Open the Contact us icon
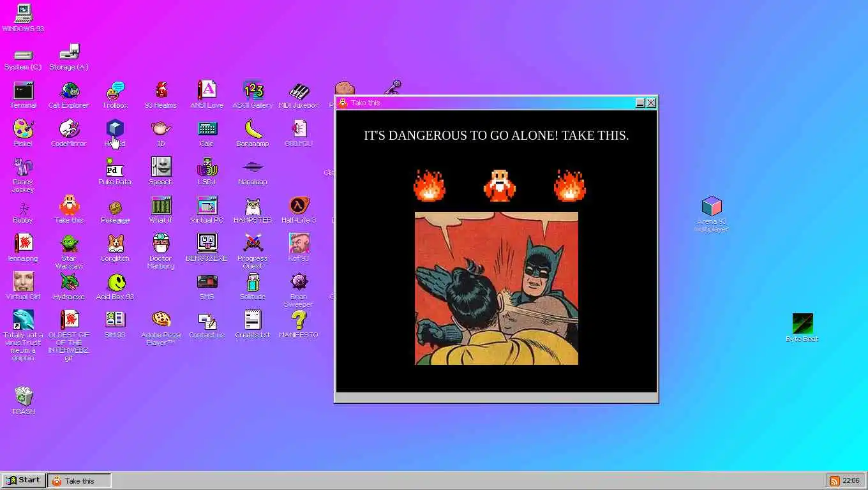The image size is (868, 490). click(207, 325)
